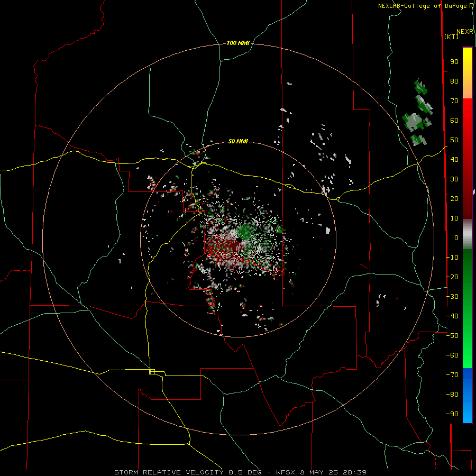Click the 50 NMI range ring label

coord(238,141)
